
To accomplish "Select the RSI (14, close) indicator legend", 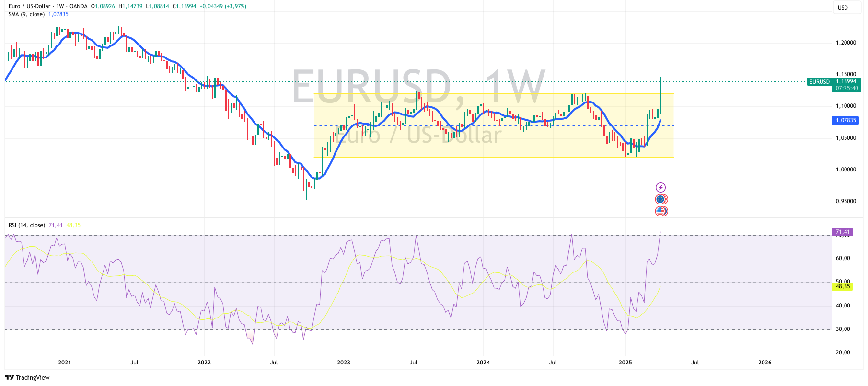I will click(x=27, y=225).
